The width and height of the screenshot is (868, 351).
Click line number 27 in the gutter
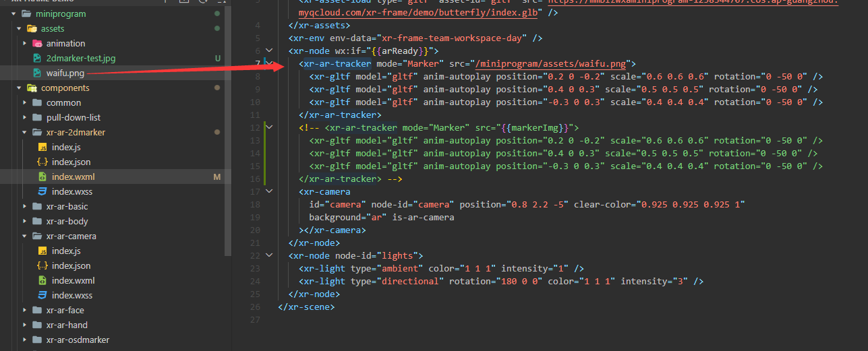(254, 319)
